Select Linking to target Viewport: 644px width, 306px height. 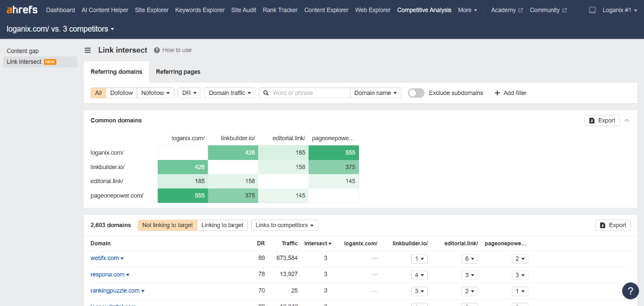click(222, 225)
